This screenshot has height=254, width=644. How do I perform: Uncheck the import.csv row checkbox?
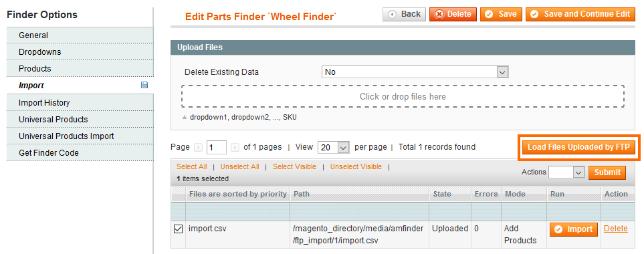pos(179,230)
